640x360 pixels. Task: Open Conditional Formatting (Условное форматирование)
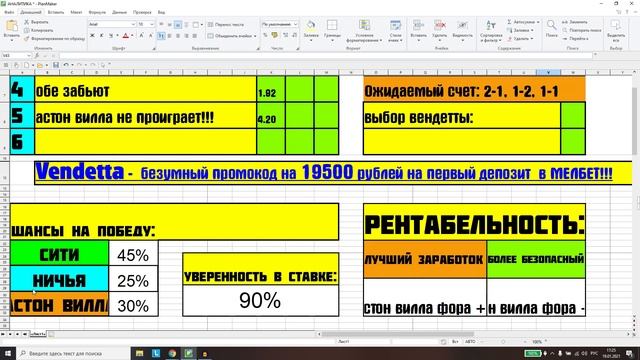[x=364, y=31]
